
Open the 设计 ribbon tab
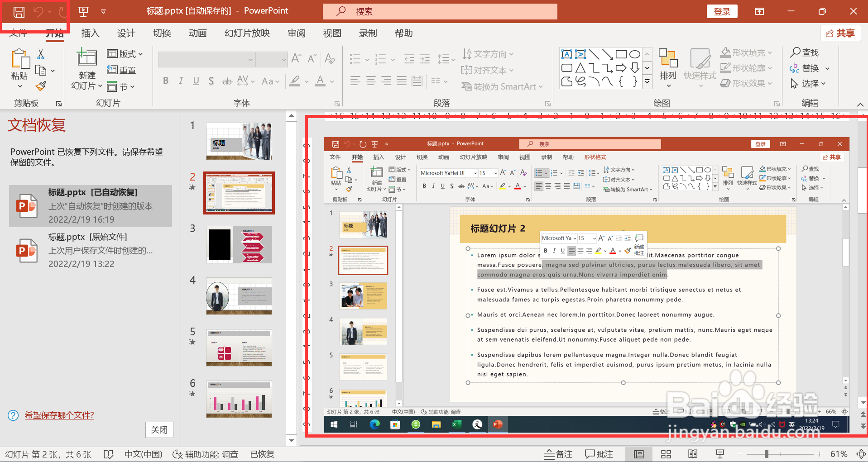click(x=126, y=33)
